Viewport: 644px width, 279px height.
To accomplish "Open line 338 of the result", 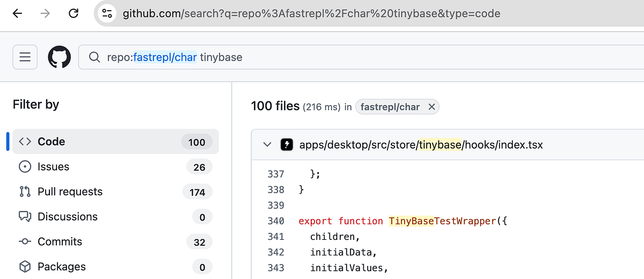I will 276,189.
